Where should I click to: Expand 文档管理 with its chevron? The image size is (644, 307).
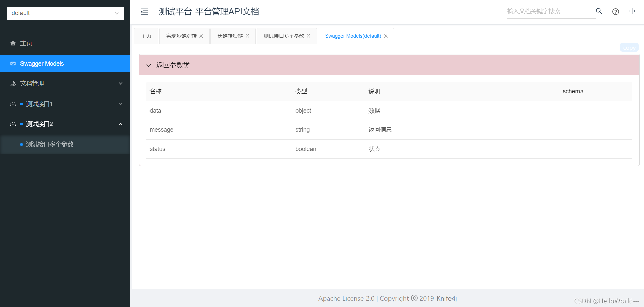(x=121, y=83)
